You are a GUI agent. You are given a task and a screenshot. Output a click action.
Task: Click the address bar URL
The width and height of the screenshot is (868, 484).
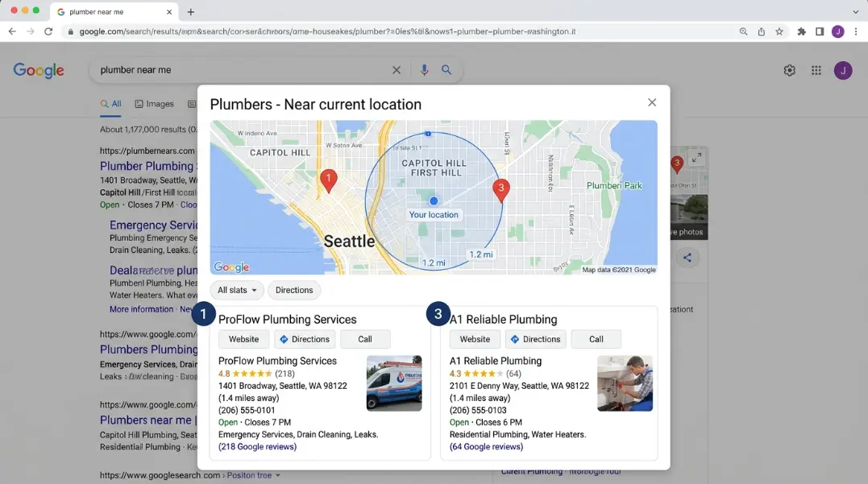coord(327,31)
